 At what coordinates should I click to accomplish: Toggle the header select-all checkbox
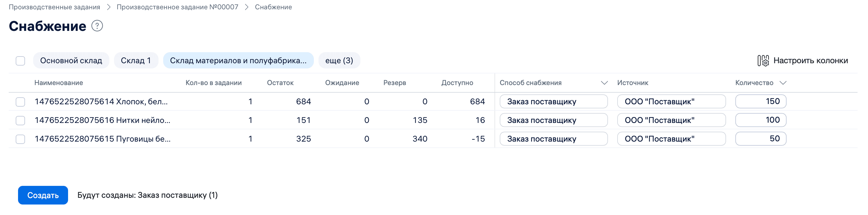point(21,61)
